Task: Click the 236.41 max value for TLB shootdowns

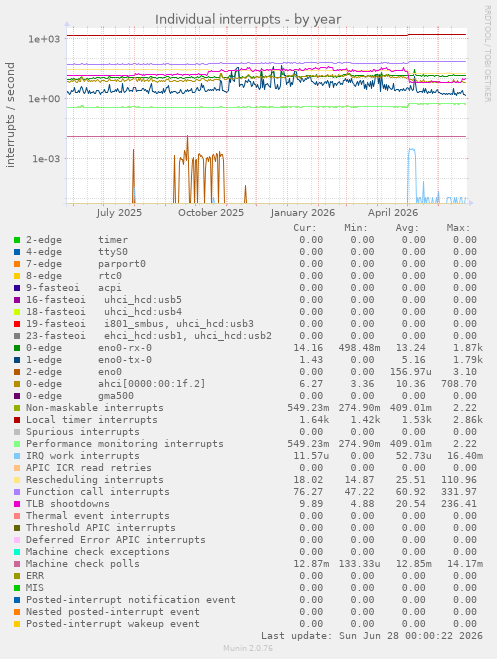Action: tap(459, 504)
